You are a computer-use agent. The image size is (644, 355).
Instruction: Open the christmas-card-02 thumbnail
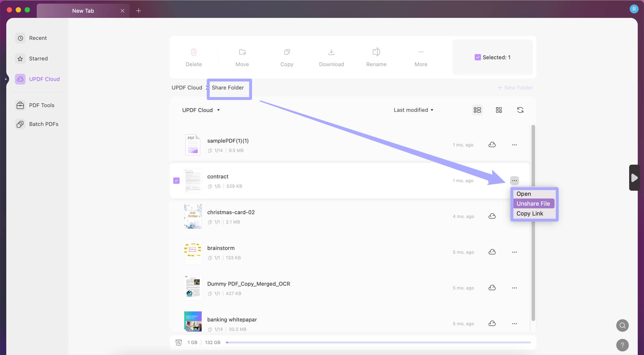point(193,216)
